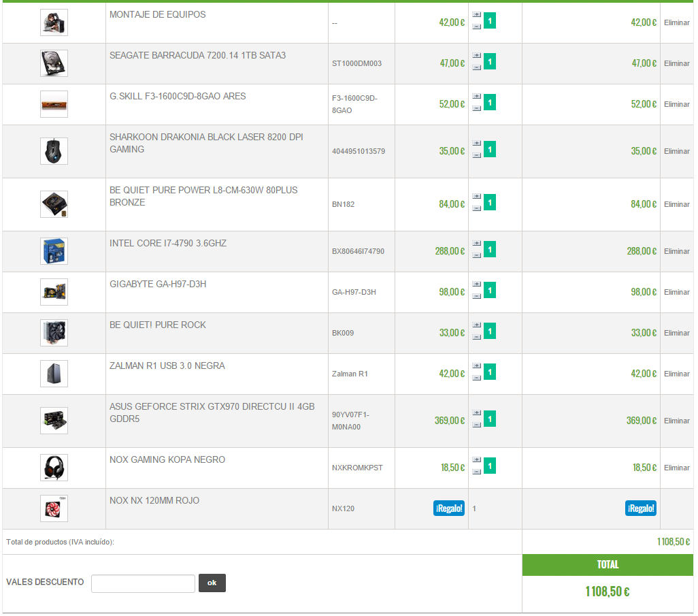The width and height of the screenshot is (698, 616).
Task: Decrease quantity of Montaje de Equipos
Action: 476,27
